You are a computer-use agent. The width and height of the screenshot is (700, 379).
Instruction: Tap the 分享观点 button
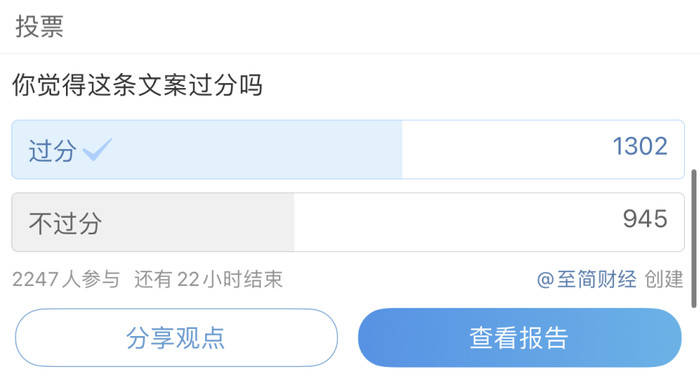(x=176, y=337)
